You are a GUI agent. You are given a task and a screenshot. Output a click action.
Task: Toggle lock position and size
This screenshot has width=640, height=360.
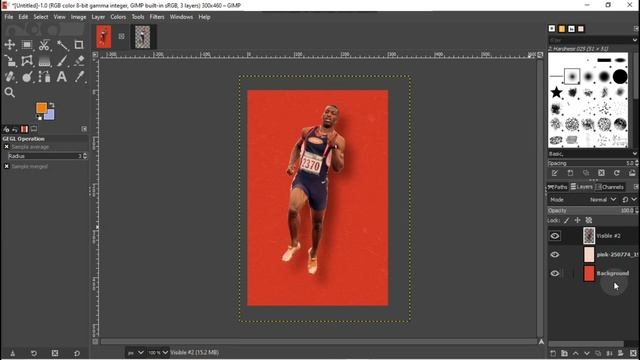click(578, 221)
